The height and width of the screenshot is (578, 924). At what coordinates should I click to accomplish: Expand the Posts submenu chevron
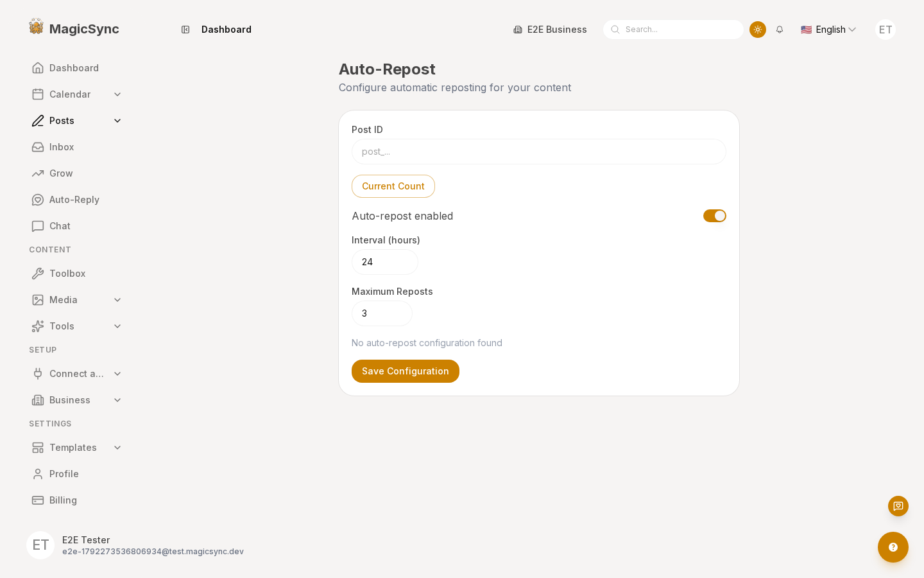click(x=117, y=121)
